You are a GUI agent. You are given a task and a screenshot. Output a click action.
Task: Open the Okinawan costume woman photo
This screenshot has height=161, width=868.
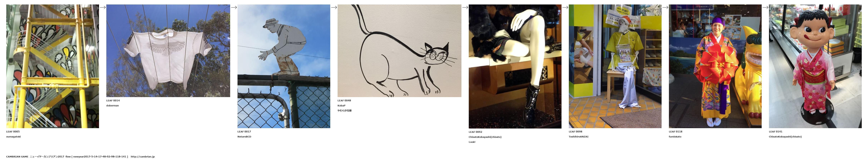click(x=715, y=66)
